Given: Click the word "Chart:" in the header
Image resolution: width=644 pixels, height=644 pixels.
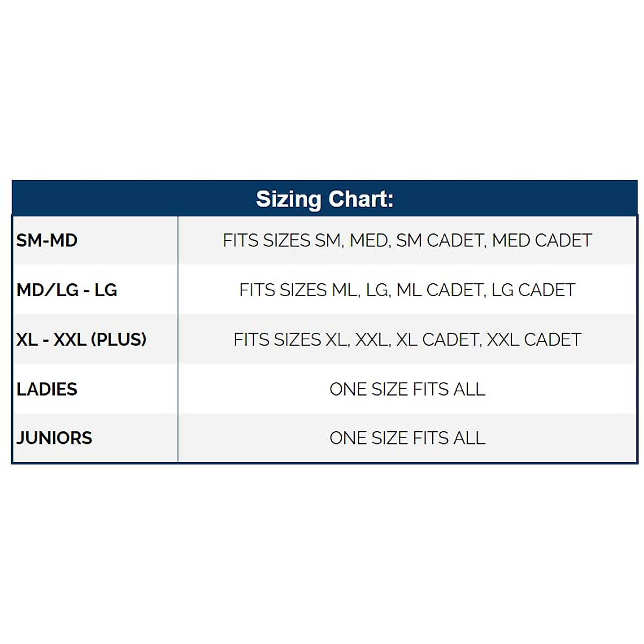Looking at the screenshot, I should [361, 199].
